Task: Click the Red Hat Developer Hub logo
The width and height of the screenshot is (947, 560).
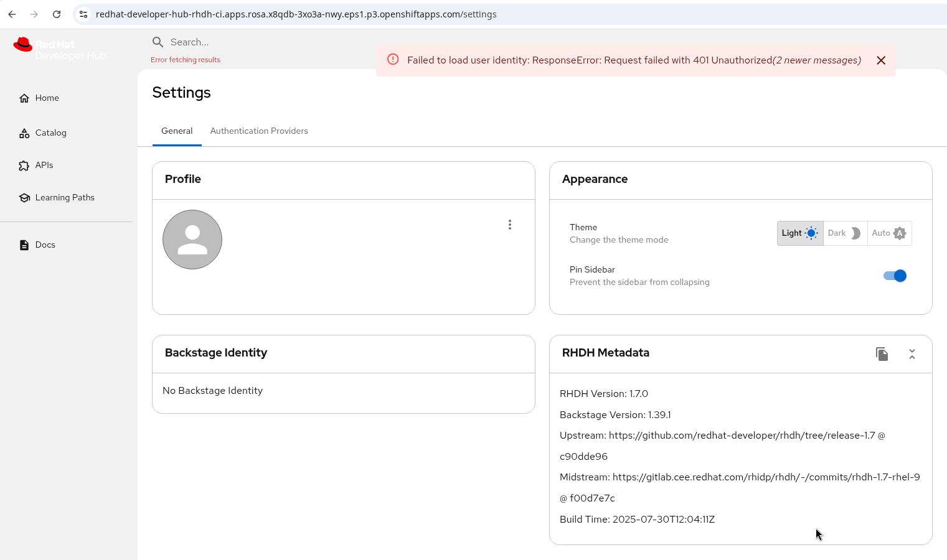Action: coord(60,50)
